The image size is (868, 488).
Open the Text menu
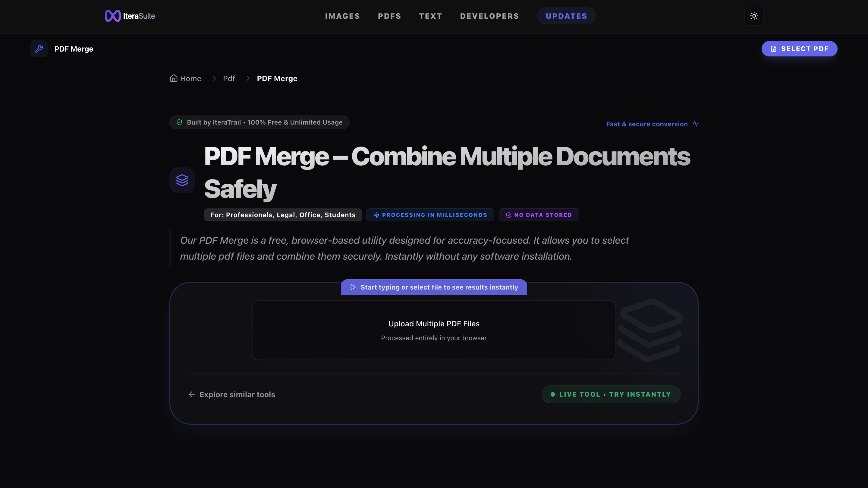tap(430, 16)
